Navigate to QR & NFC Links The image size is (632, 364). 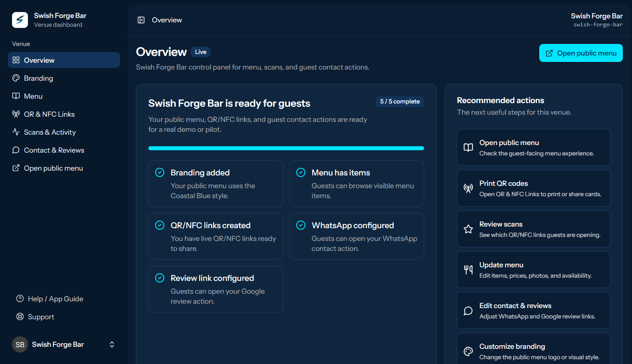[64, 114]
